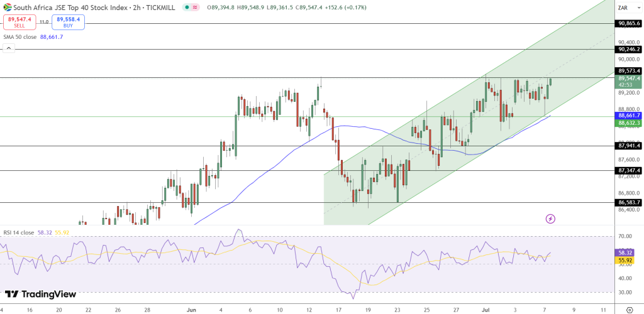Click the 89,547.4 SELL button

19,22
